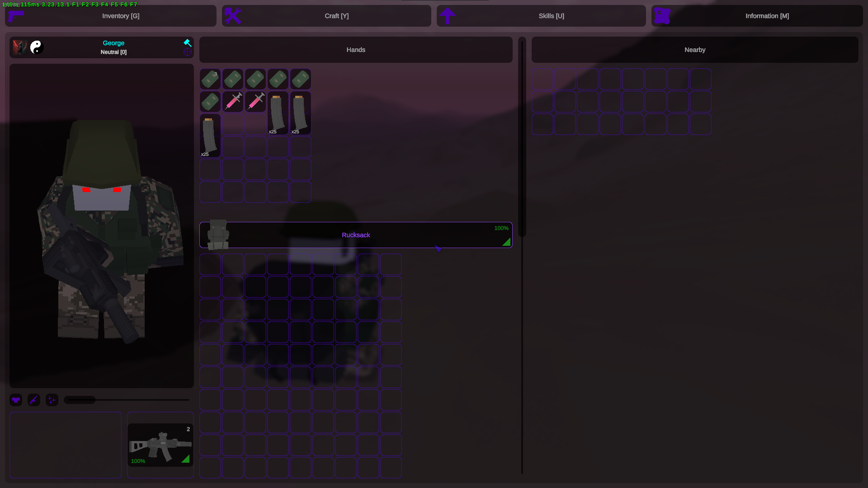Toggle weapon skins visibility button
Screen dimensions: 868x488
(x=34, y=400)
